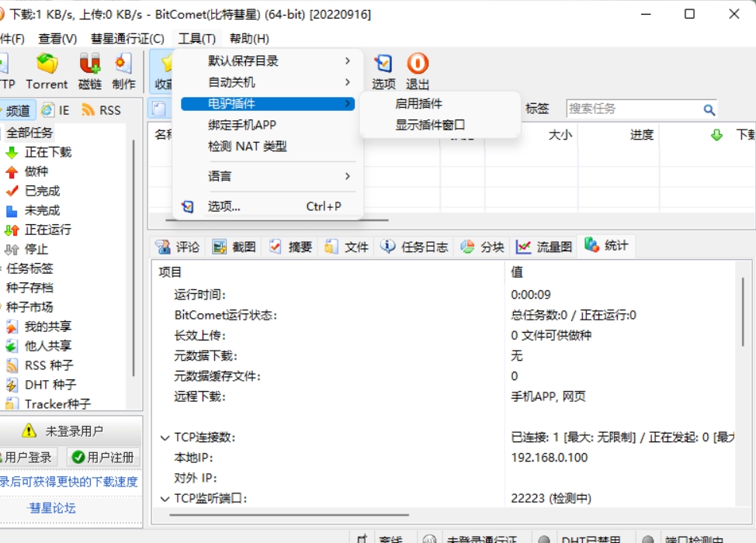Open the 任务日志 task log tab

414,247
